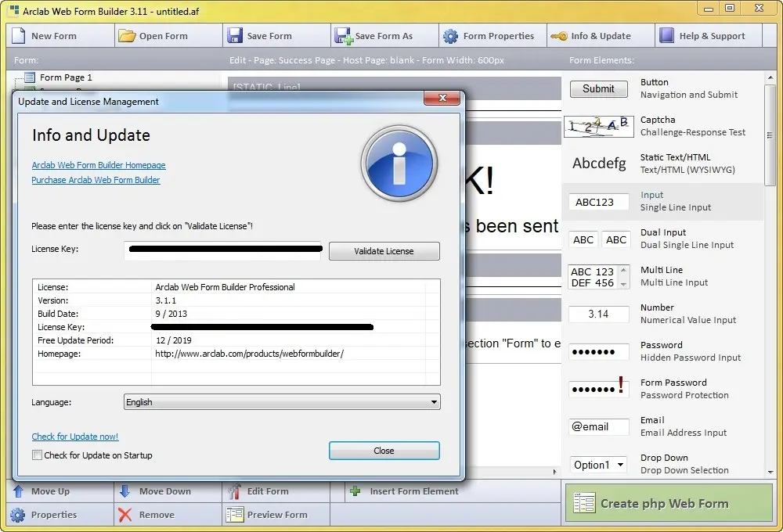783x532 pixels.
Task: Click the green plus Insert Form Element icon
Action: [x=355, y=491]
